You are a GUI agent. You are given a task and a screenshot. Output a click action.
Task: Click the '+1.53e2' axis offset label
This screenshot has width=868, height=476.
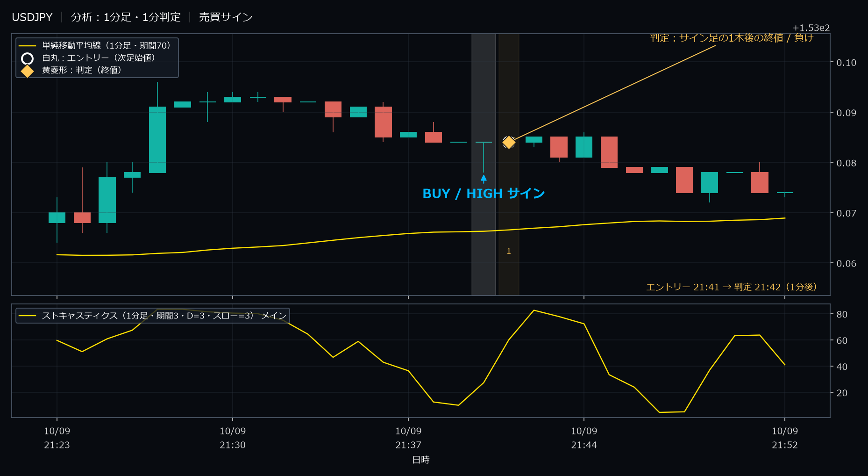pyautogui.click(x=811, y=28)
